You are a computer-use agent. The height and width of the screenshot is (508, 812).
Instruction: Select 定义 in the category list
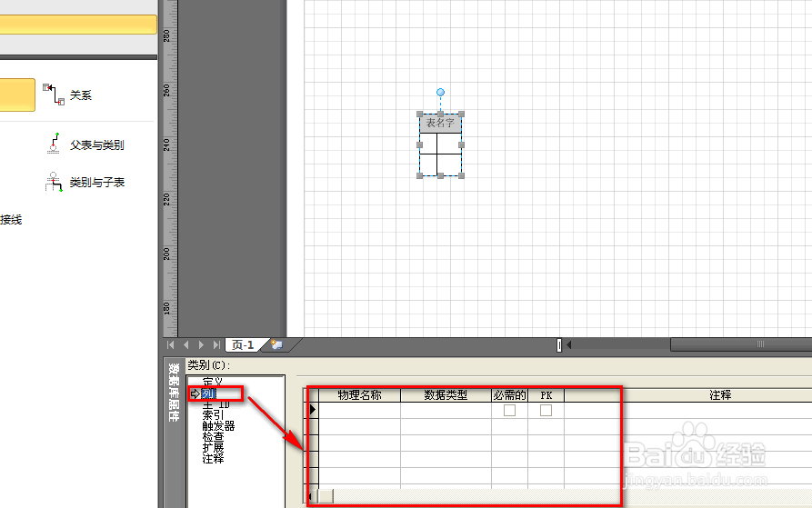[213, 382]
